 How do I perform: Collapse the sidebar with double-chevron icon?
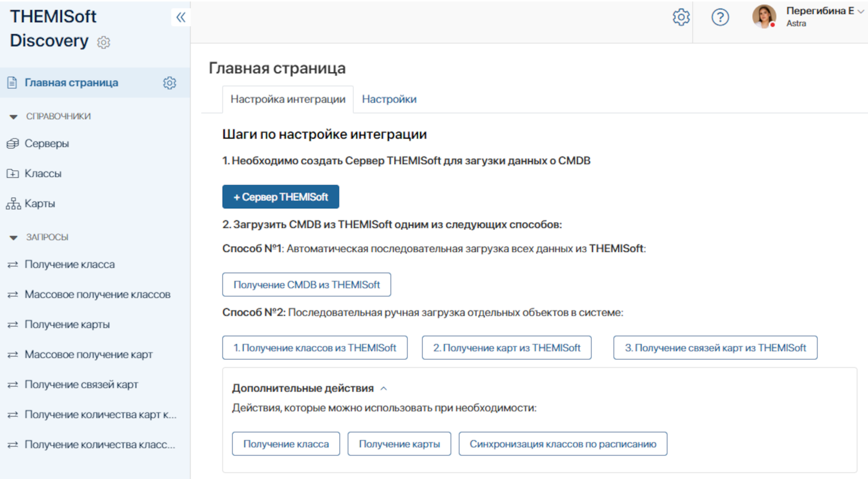tap(181, 17)
